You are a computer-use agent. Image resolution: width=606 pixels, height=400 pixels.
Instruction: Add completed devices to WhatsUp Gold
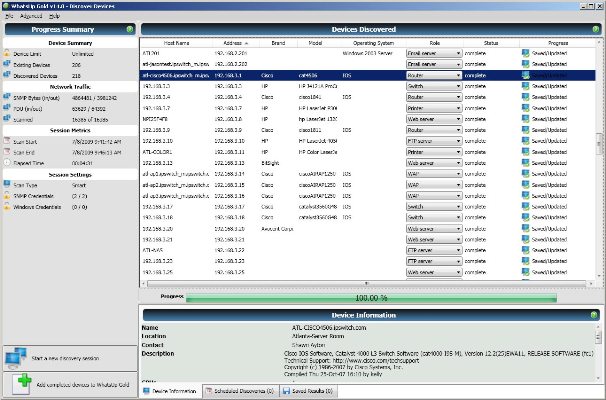tap(70, 385)
